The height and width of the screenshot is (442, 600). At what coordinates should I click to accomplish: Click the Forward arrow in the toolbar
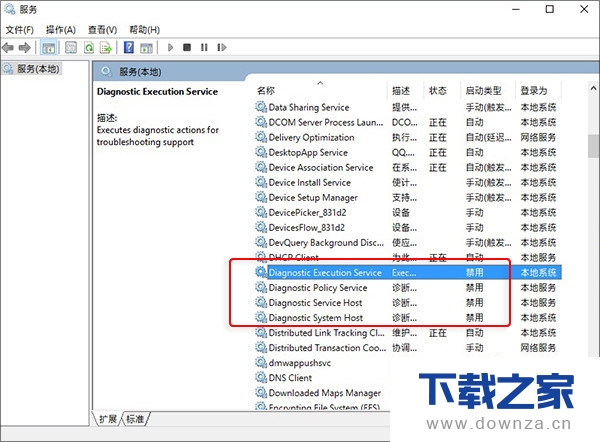point(24,47)
